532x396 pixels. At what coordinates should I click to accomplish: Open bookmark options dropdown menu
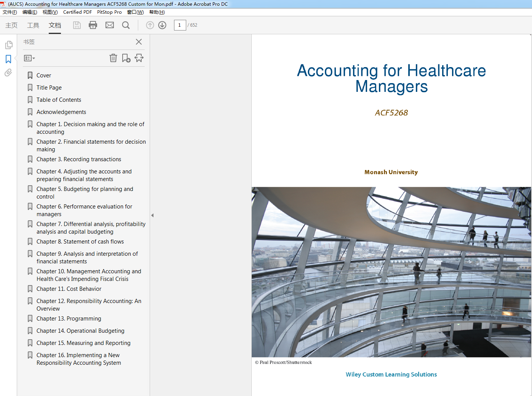point(29,58)
